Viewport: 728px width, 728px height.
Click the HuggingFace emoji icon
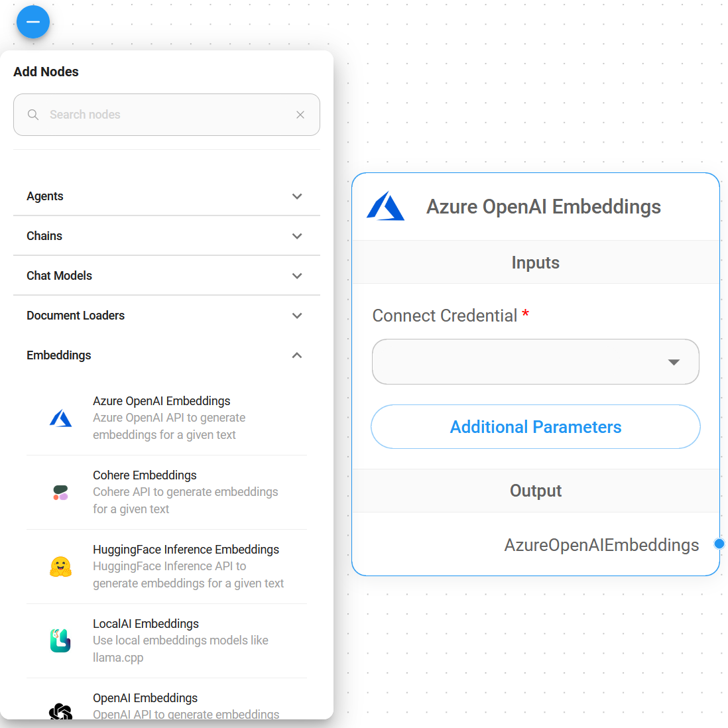click(x=60, y=567)
